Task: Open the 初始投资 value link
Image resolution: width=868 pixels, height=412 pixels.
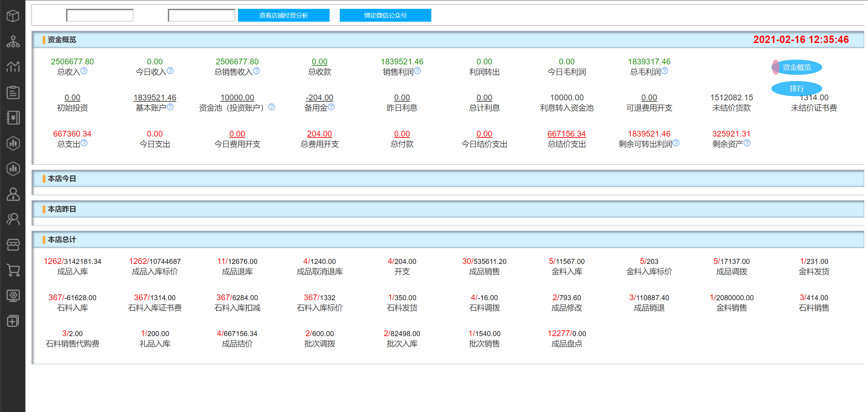Action: 72,98
